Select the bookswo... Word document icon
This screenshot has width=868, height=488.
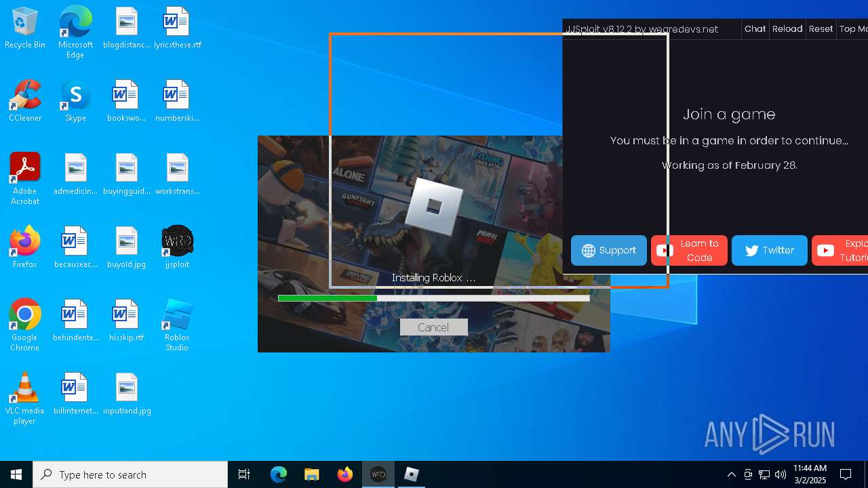(x=126, y=102)
